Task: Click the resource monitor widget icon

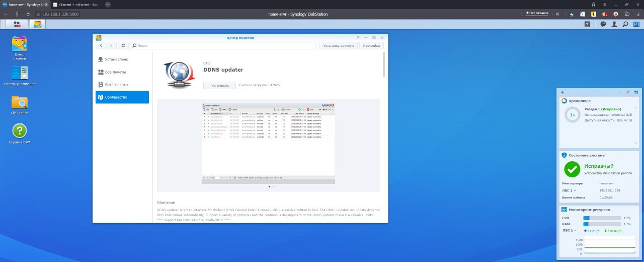Action: 565,210
